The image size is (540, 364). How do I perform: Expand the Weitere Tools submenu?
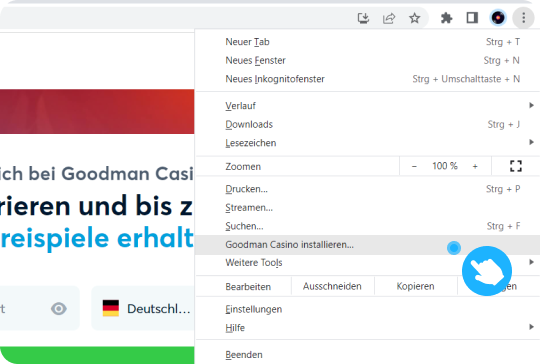point(367,263)
